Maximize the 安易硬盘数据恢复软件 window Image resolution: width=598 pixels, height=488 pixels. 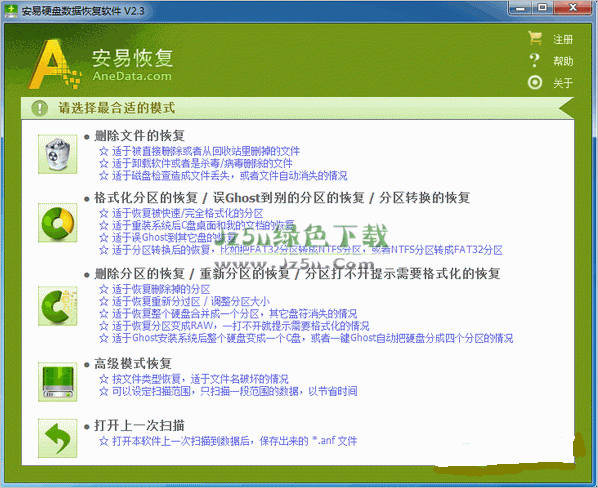tap(542, 7)
